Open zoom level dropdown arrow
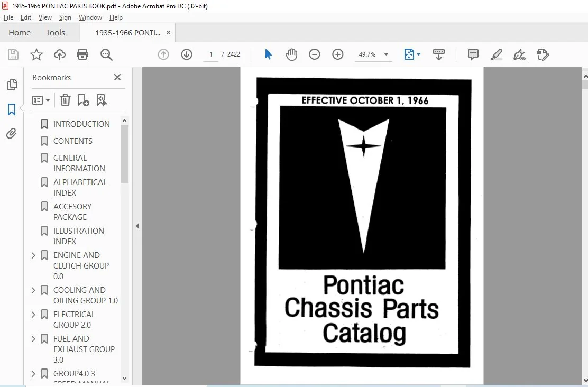Viewport: 588px width, 387px height. (386, 54)
